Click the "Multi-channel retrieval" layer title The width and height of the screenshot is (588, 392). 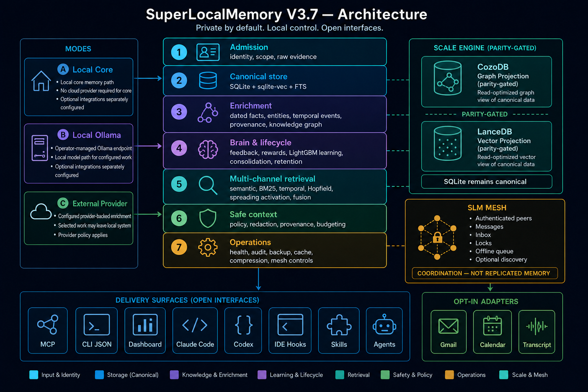coord(272,179)
